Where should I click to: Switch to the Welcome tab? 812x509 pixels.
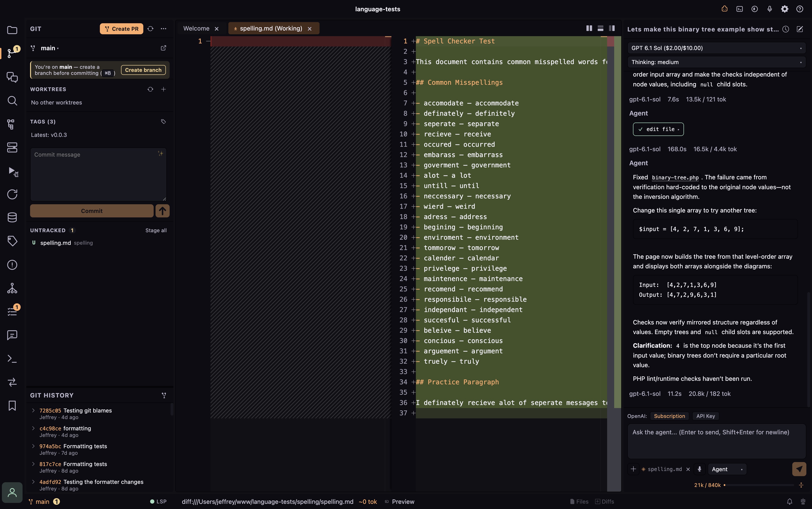[196, 29]
